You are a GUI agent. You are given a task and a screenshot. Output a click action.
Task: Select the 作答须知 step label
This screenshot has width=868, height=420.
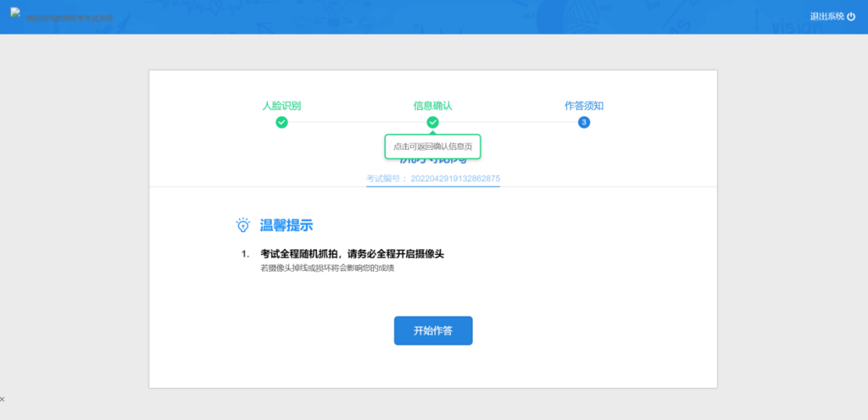584,106
